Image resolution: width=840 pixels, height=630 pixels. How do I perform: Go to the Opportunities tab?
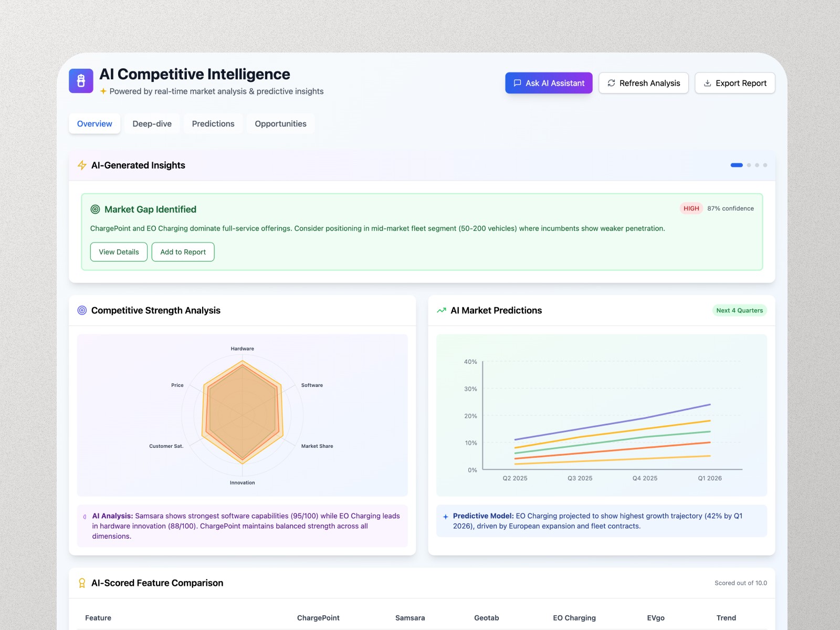click(x=281, y=124)
